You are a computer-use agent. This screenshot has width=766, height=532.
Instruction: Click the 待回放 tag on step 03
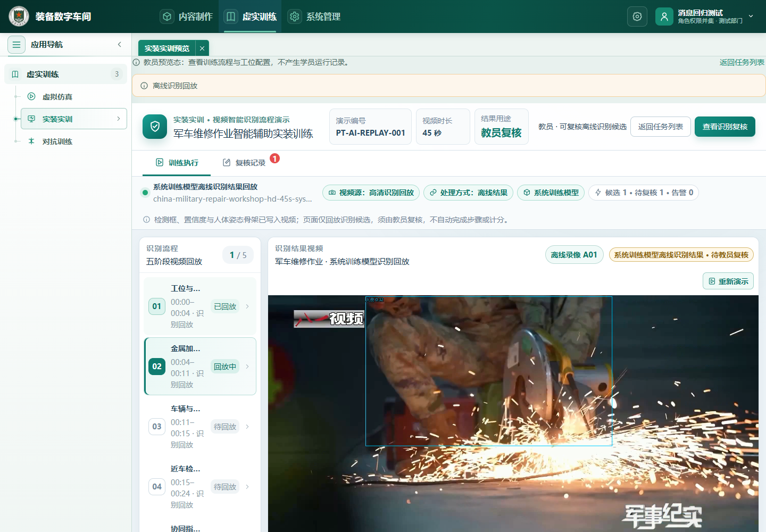pyautogui.click(x=225, y=427)
